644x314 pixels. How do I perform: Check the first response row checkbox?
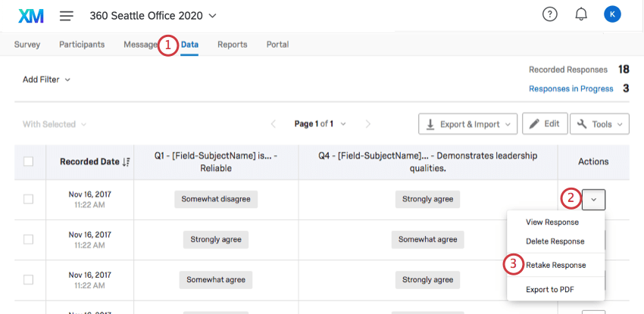click(x=29, y=199)
